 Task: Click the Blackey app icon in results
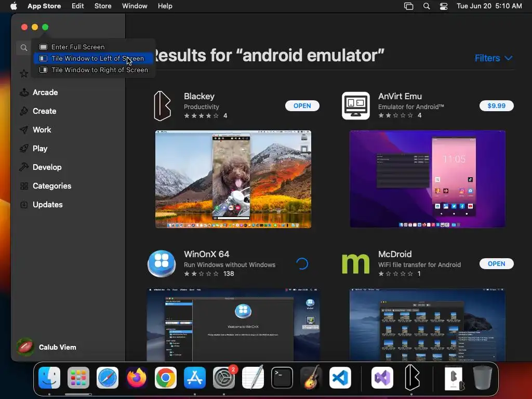pos(162,106)
